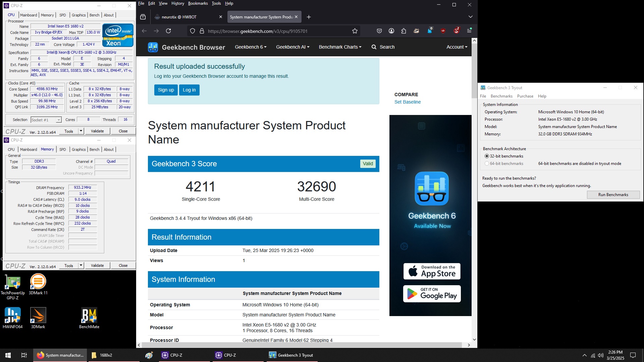Open Bench tab in lower CPU-Z window
The width and height of the screenshot is (644, 362).
coord(95,149)
